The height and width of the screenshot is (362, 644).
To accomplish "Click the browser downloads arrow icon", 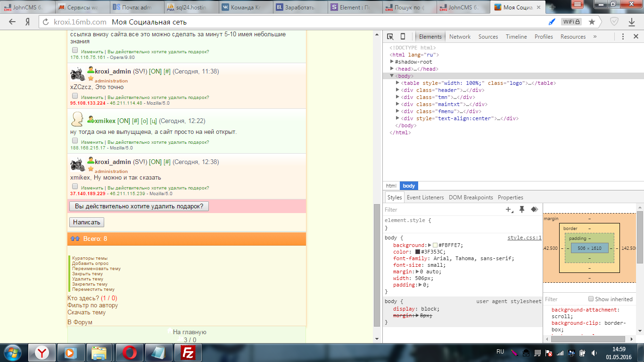I will click(632, 22).
